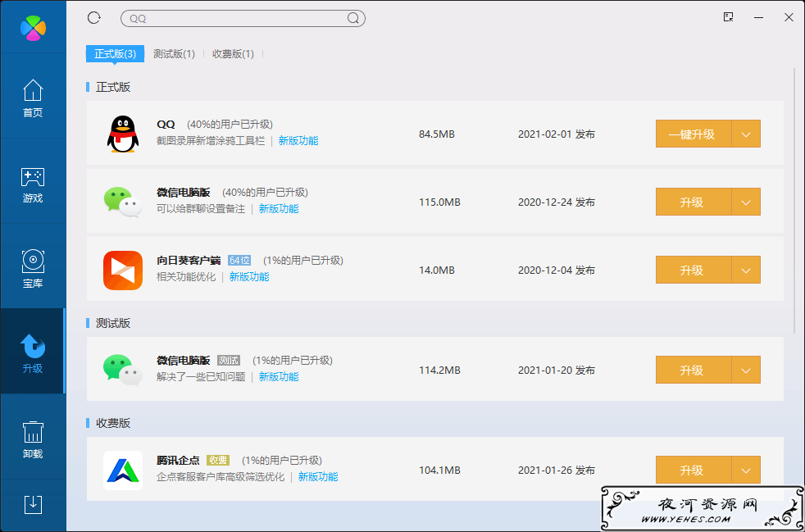Screen dimensions: 805x532
Task: Click the QQ penguin app icon
Action: (x=123, y=134)
